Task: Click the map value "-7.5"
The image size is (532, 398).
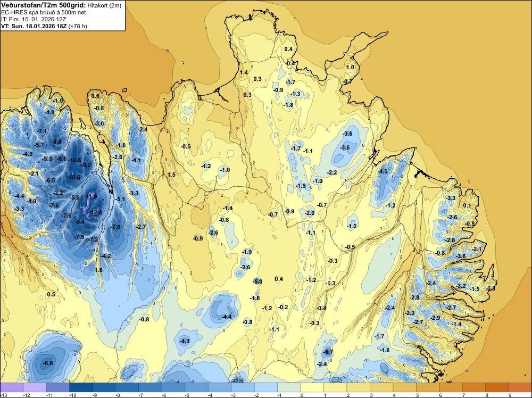Action: point(79,237)
